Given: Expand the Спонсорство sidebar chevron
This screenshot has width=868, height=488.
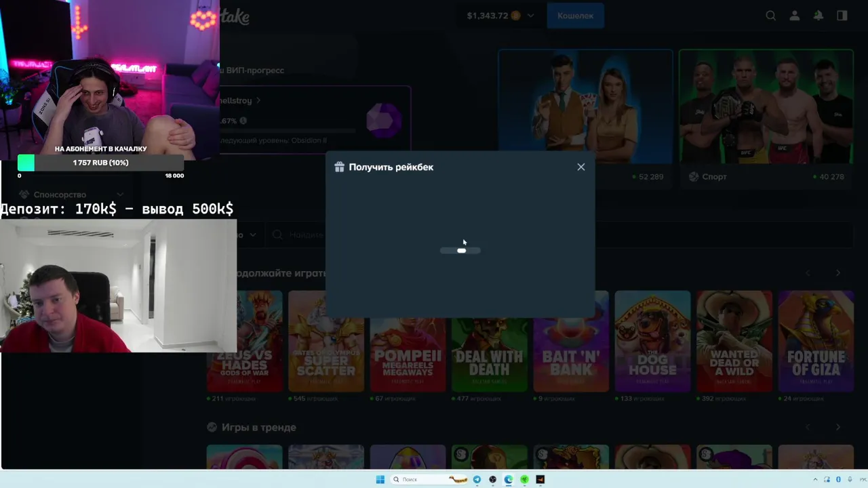Looking at the screenshot, I should click(120, 195).
